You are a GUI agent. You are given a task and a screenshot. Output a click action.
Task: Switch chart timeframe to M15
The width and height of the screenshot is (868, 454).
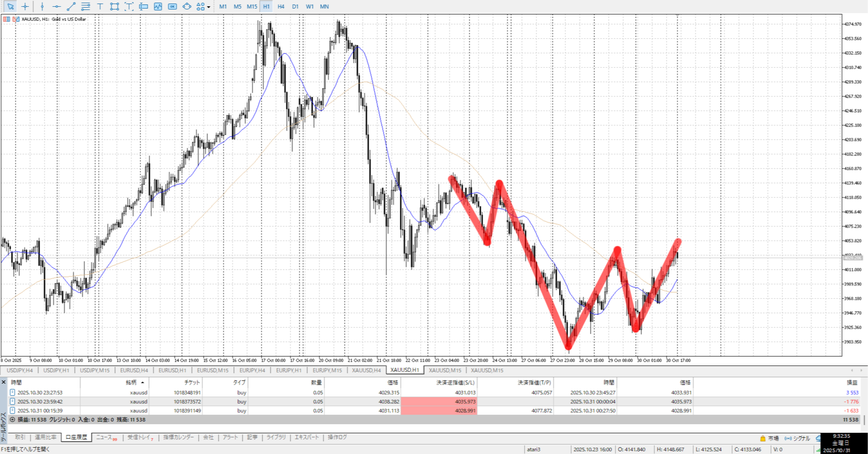(252, 6)
